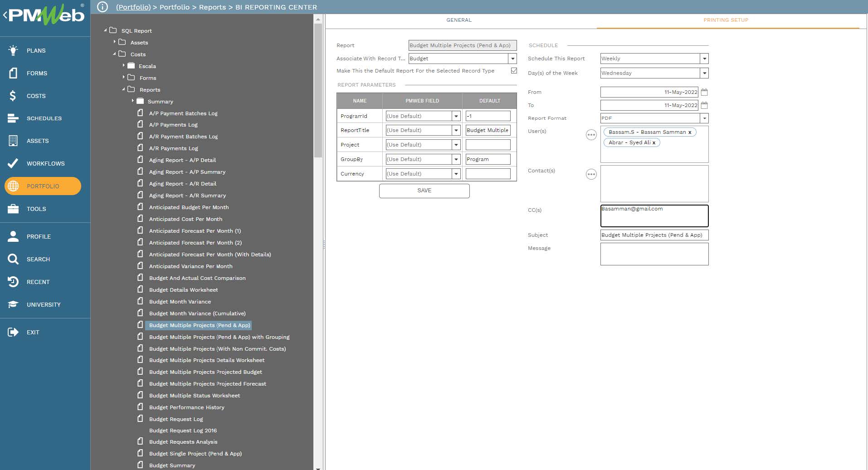This screenshot has width=868, height=470.
Task: Open the Workflows checkmark icon
Action: (13, 163)
